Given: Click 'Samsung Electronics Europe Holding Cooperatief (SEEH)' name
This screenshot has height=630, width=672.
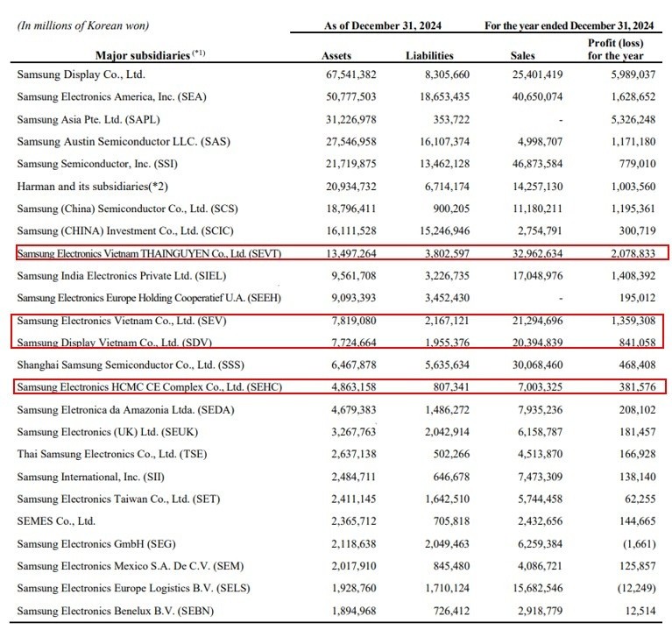Looking at the screenshot, I should (149, 298).
